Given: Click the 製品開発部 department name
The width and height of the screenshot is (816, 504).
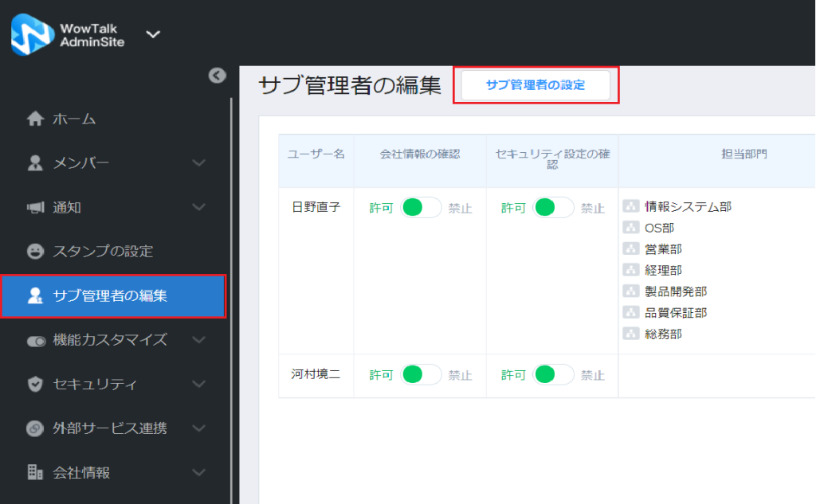Looking at the screenshot, I should click(x=676, y=291).
